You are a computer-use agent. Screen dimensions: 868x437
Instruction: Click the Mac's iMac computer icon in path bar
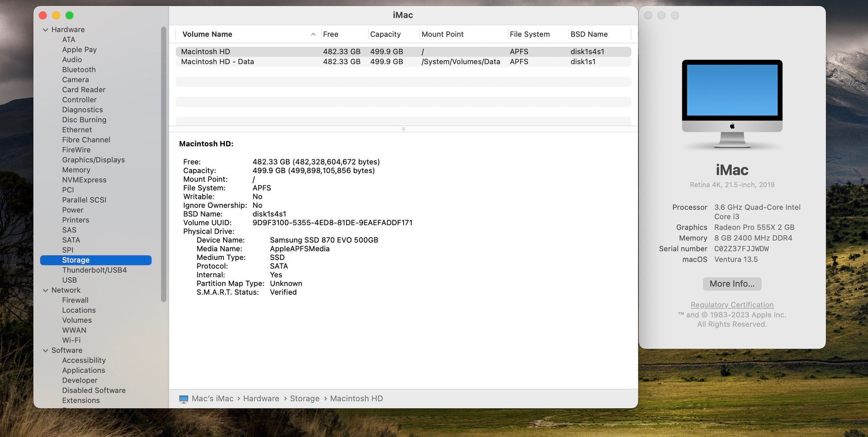point(183,399)
